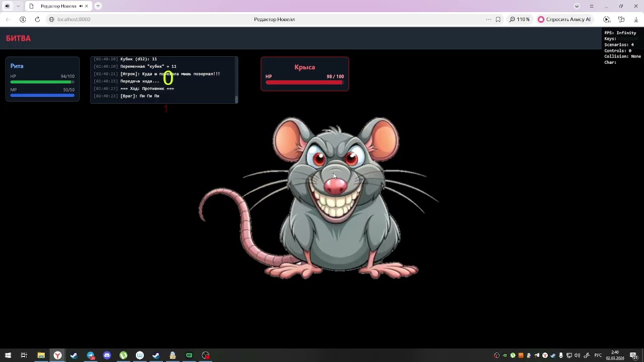This screenshot has width=644, height=362.
Task: Open the volume speaker tray icon
Action: (x=577, y=355)
